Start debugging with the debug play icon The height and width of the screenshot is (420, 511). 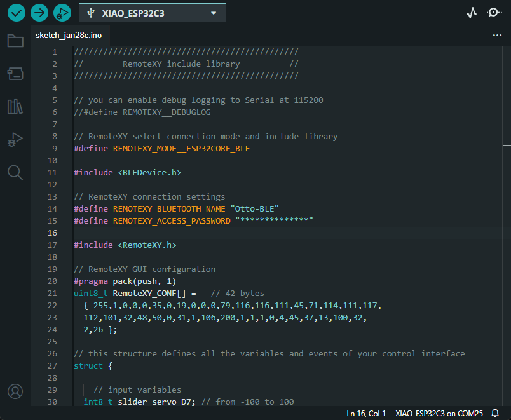click(62, 13)
